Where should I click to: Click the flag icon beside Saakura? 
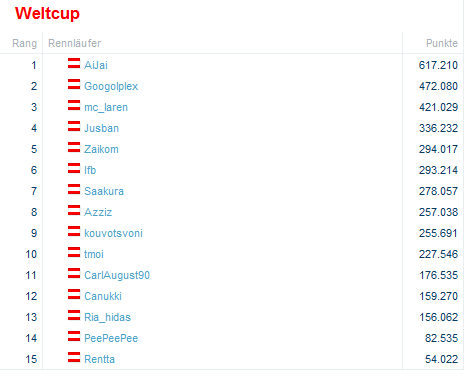(74, 189)
